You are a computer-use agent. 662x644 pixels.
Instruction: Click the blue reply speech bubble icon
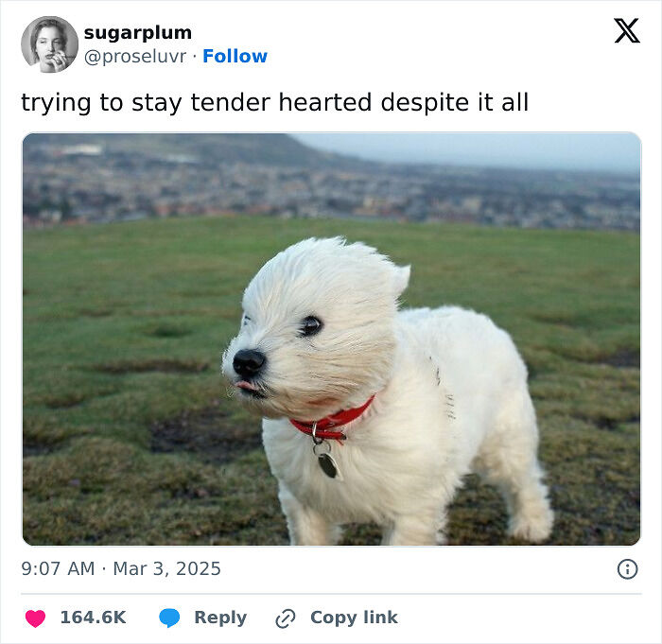(169, 618)
